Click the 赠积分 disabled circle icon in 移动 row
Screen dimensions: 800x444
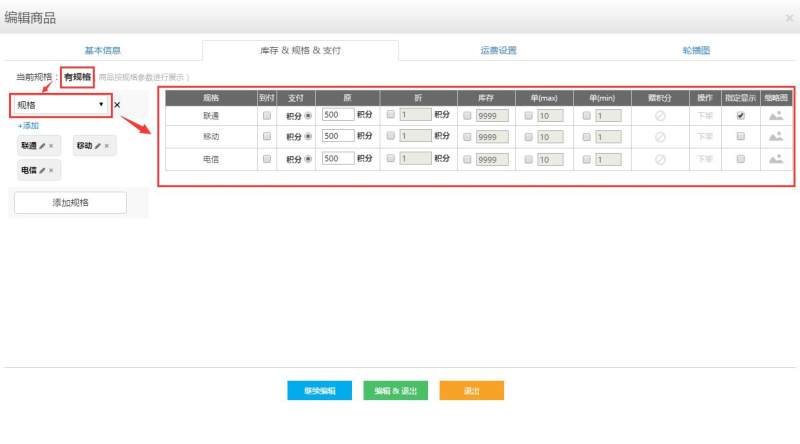(x=660, y=137)
